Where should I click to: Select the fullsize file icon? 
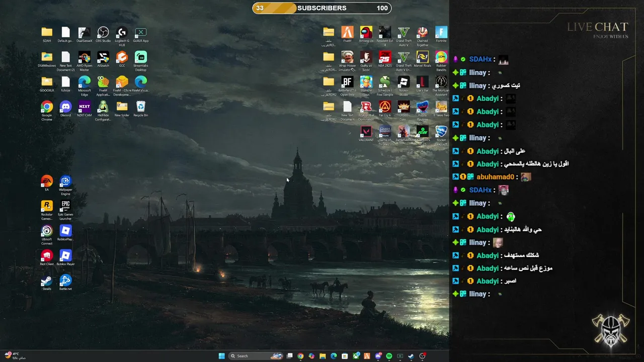[65, 84]
